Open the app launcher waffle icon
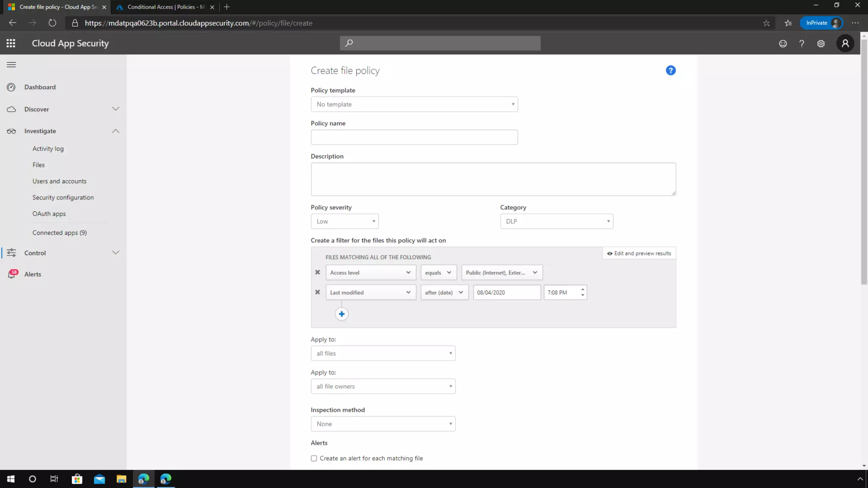This screenshot has height=488, width=868. click(x=11, y=43)
